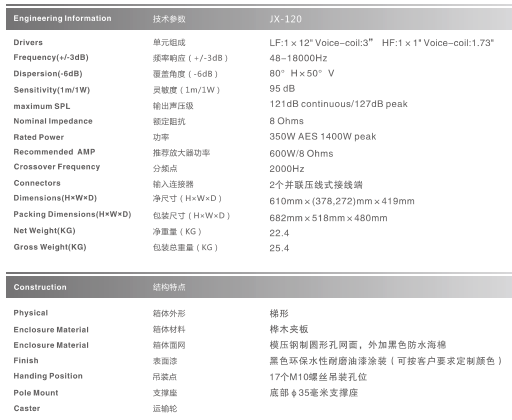Click the Finish row label
512x420 pixels.
tap(26, 361)
